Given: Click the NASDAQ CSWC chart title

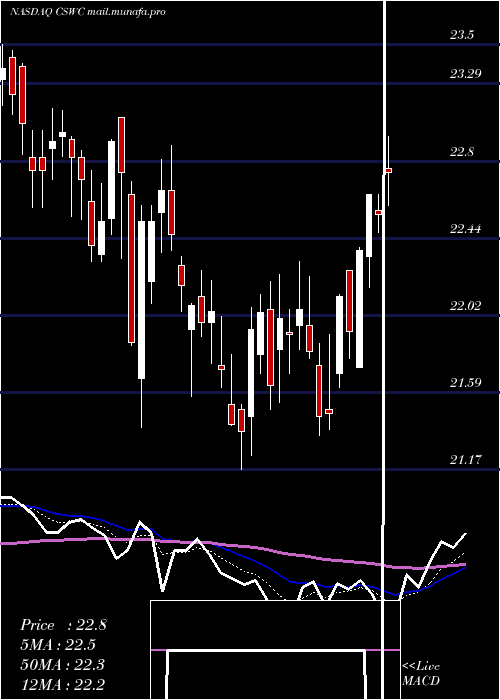Looking at the screenshot, I should click(x=88, y=12).
